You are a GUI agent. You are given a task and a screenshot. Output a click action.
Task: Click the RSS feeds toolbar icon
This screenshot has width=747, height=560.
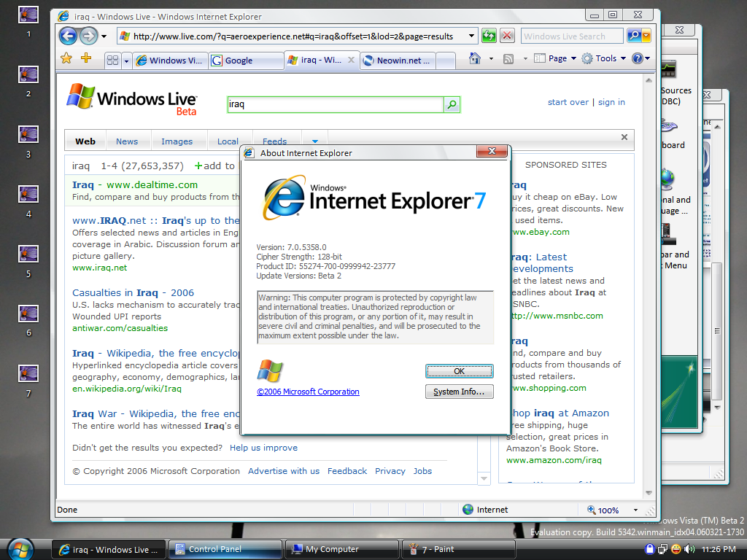point(508,58)
